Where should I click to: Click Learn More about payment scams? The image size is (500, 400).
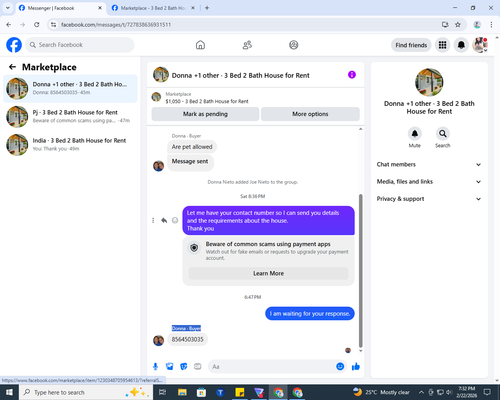[268, 273]
